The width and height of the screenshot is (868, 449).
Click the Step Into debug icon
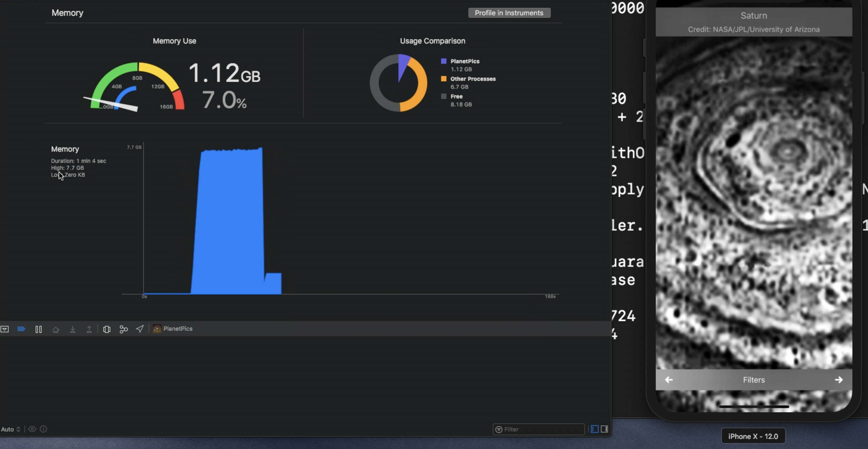click(72, 329)
